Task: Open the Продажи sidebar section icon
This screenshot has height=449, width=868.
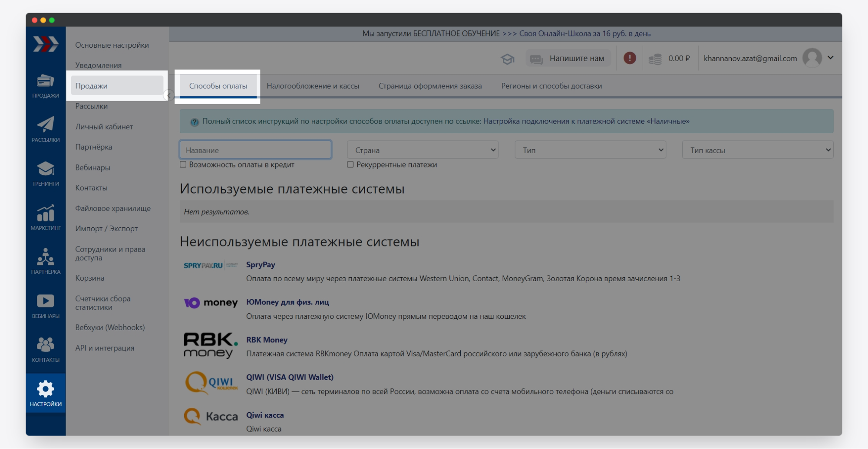Action: pyautogui.click(x=45, y=82)
